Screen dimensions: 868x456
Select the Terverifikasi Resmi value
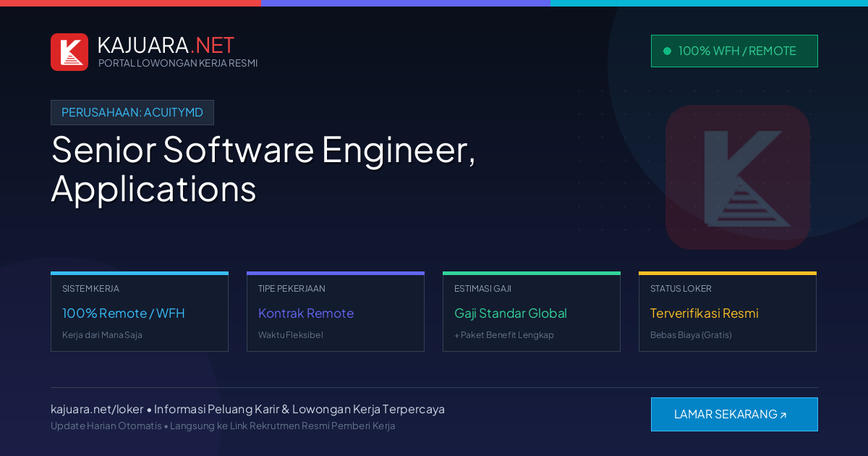(x=705, y=313)
